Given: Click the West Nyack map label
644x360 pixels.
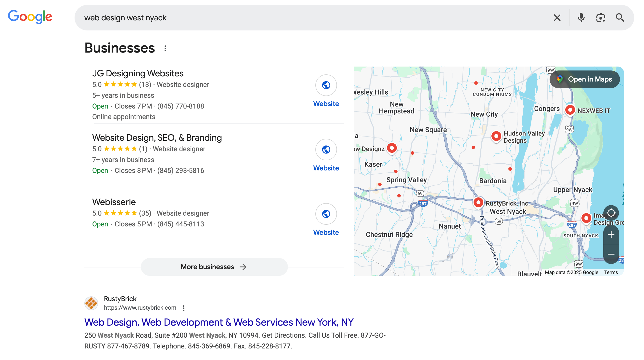Looking at the screenshot, I should tap(508, 211).
